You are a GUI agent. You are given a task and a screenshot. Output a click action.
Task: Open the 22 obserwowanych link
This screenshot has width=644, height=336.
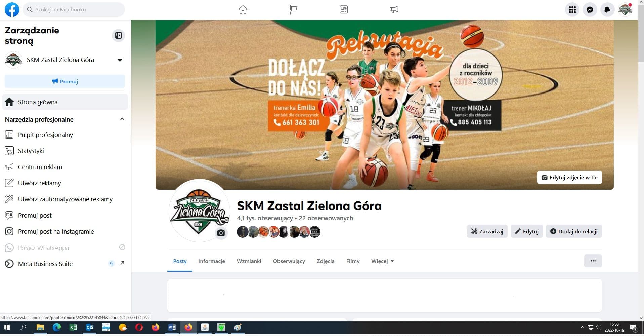(326, 218)
